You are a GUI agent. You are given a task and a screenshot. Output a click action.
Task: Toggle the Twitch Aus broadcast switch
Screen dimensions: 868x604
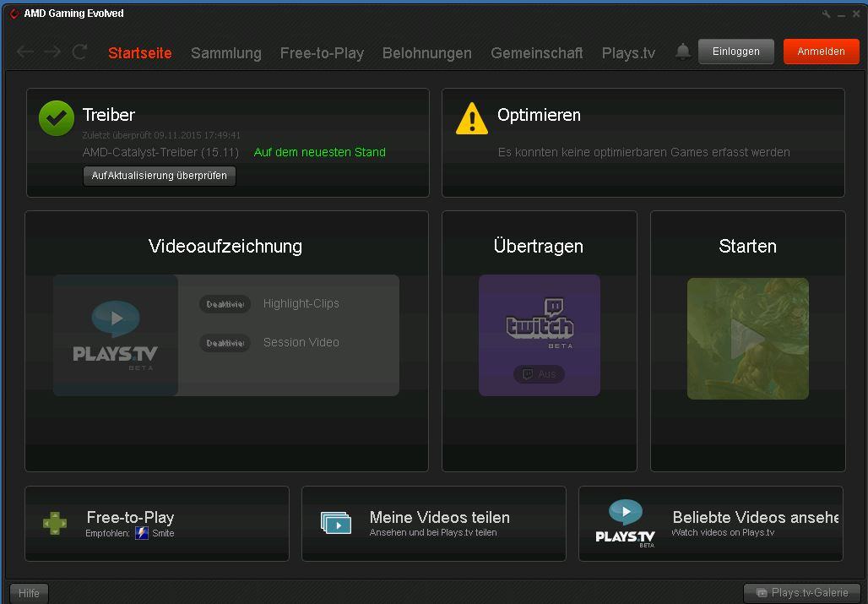pyautogui.click(x=540, y=374)
